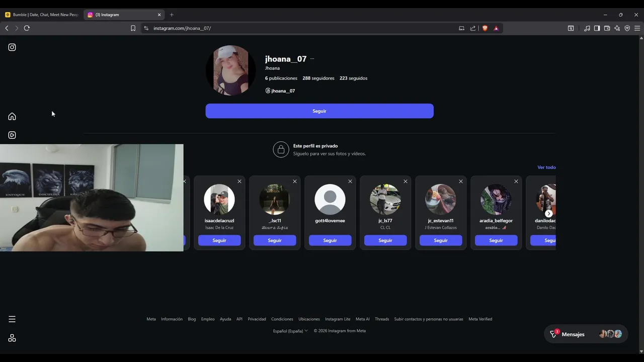The height and width of the screenshot is (362, 644).
Task: Open Reels from the sidebar
Action: click(12, 135)
